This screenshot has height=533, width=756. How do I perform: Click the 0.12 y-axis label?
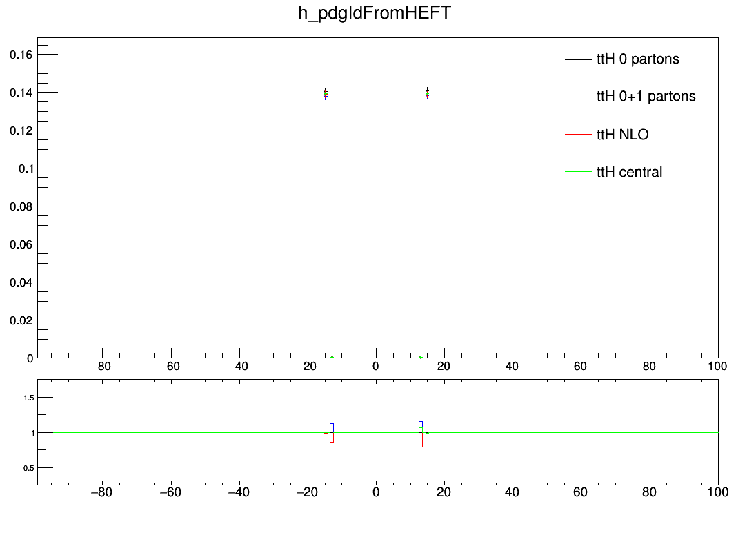pos(21,131)
